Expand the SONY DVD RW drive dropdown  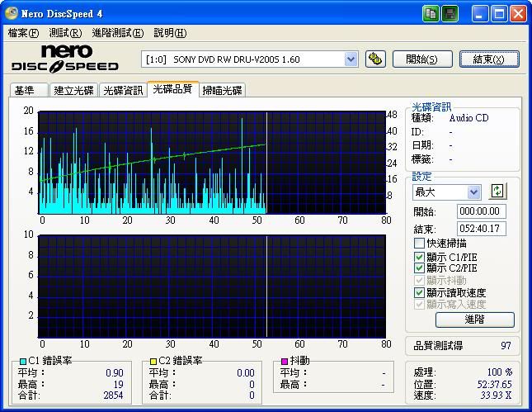pos(351,59)
